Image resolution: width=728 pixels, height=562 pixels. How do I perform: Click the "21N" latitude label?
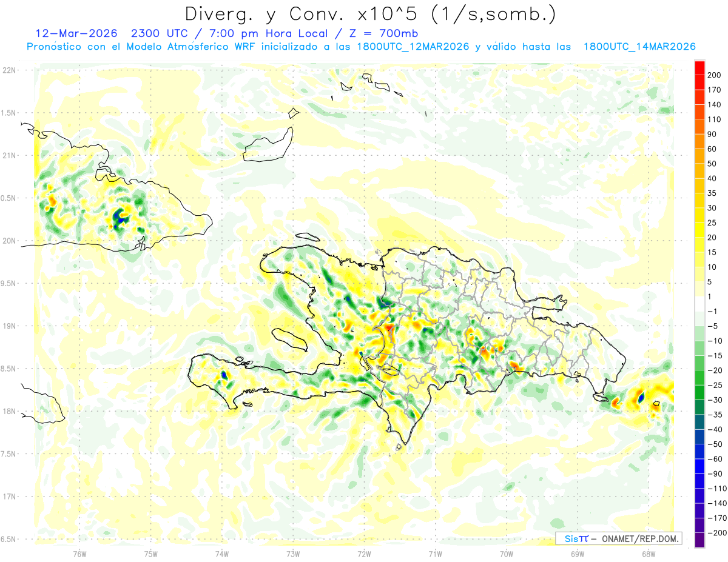(x=9, y=155)
